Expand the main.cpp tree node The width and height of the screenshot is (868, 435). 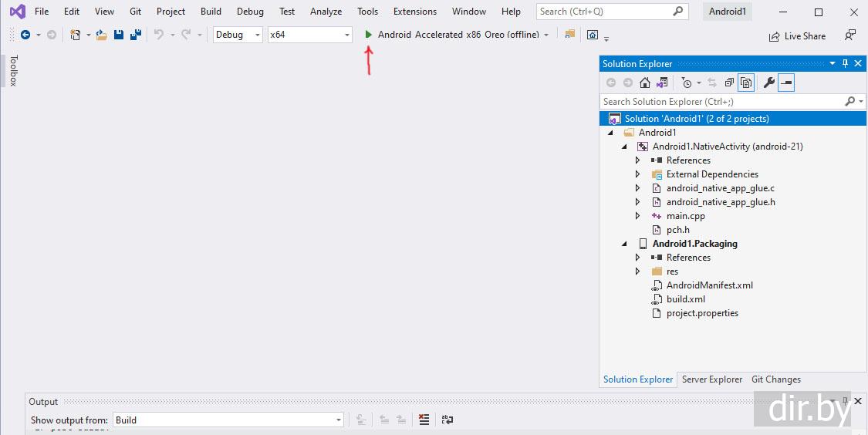[x=637, y=216]
